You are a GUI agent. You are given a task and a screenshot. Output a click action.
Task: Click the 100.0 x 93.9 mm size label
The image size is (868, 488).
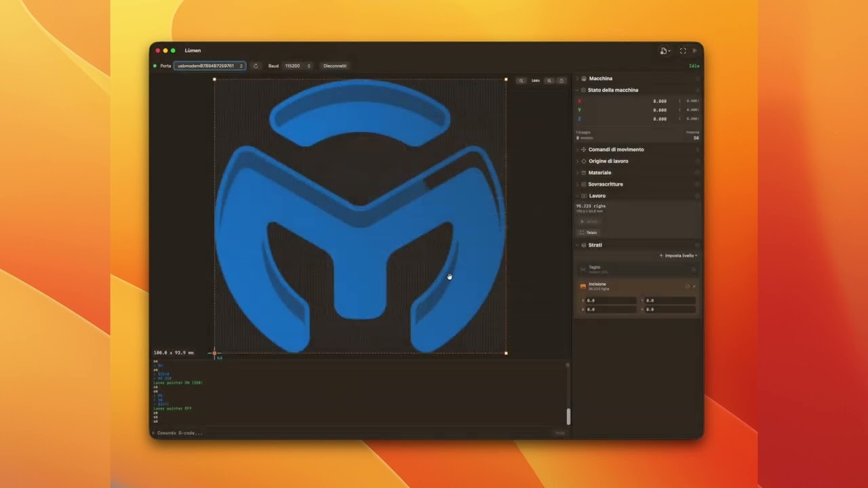(174, 352)
